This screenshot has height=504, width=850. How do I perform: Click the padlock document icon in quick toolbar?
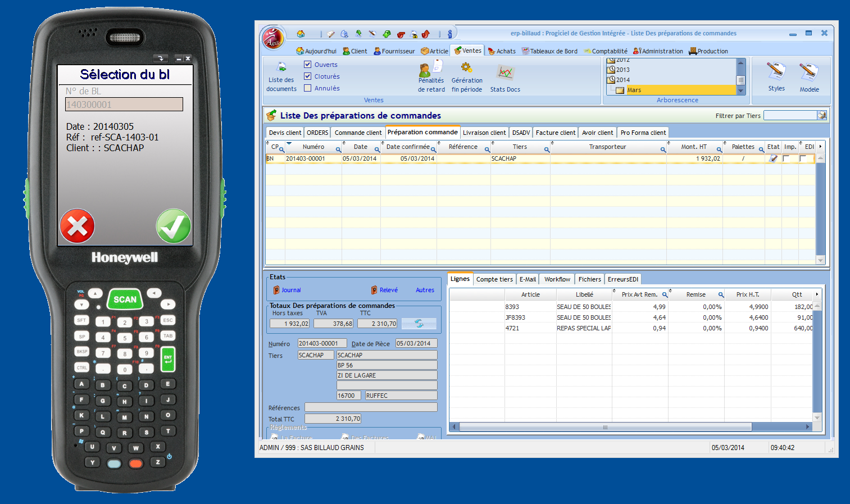click(x=414, y=34)
